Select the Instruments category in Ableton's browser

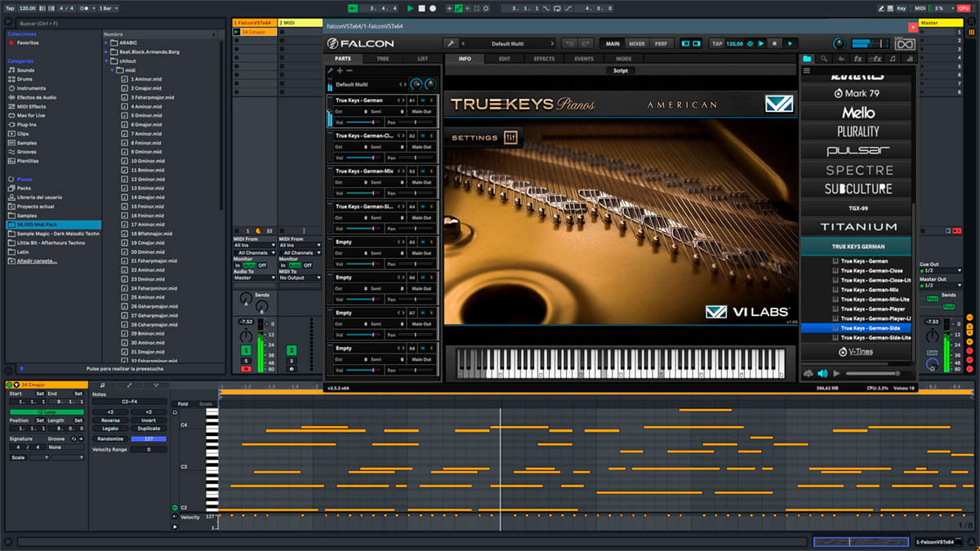tap(32, 88)
